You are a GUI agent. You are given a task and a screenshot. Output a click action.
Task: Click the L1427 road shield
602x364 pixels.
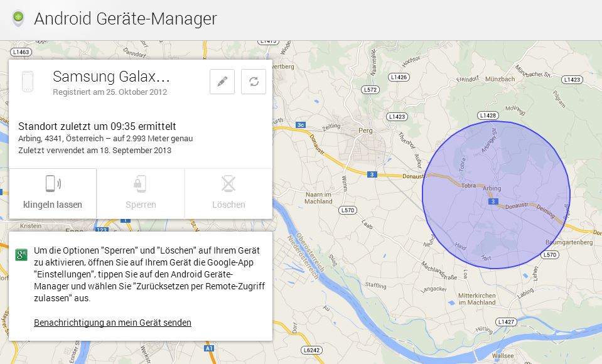click(506, 322)
